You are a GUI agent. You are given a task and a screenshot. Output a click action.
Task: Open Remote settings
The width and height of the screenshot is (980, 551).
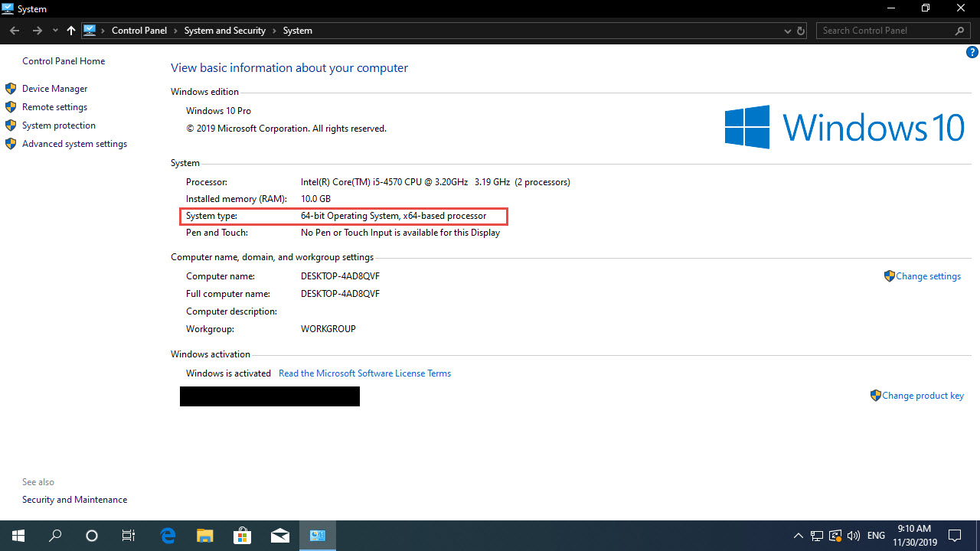55,107
